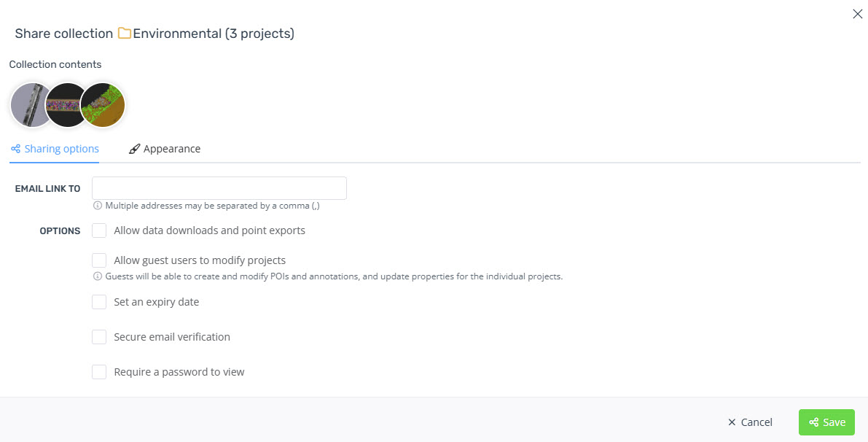The image size is (868, 442).
Task: Cancel sharing the collection
Action: [750, 422]
